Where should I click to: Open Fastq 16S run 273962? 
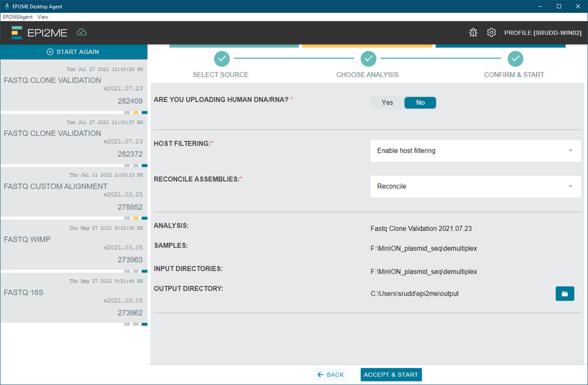point(74,298)
